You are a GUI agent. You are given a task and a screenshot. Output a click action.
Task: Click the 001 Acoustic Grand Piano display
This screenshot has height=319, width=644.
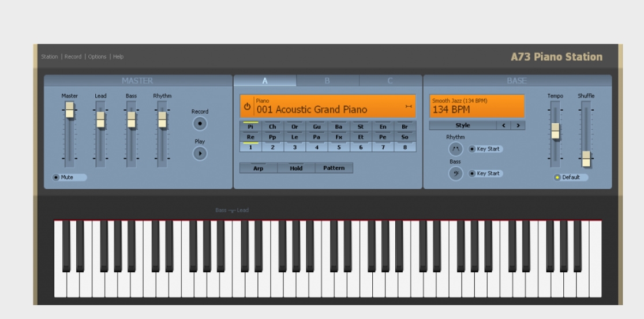coord(328,106)
